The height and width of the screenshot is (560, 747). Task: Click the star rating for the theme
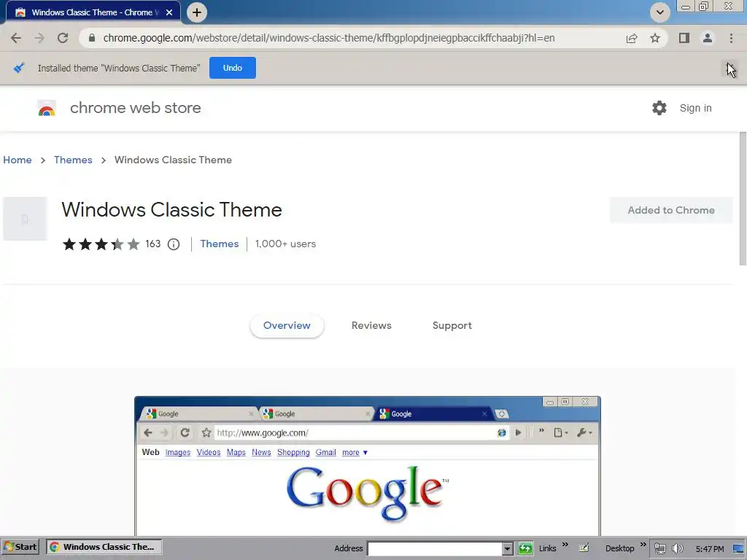coord(101,244)
